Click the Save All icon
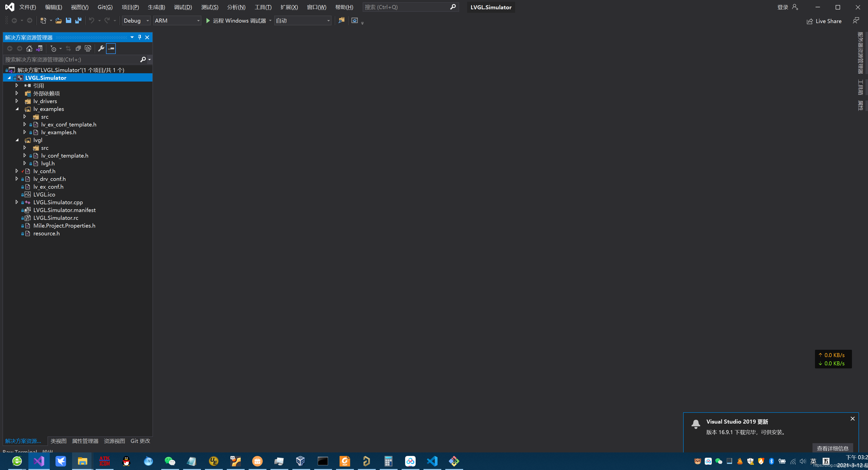868x470 pixels. pos(78,21)
